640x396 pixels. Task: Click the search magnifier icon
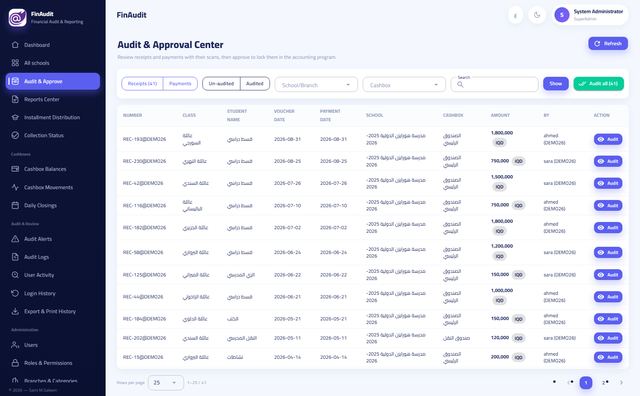[460, 85]
